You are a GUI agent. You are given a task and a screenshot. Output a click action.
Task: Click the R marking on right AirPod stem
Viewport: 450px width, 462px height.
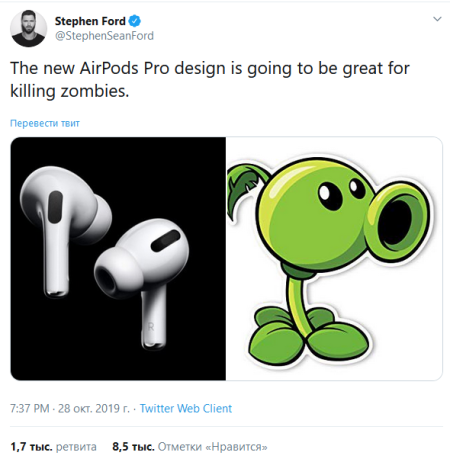click(151, 327)
